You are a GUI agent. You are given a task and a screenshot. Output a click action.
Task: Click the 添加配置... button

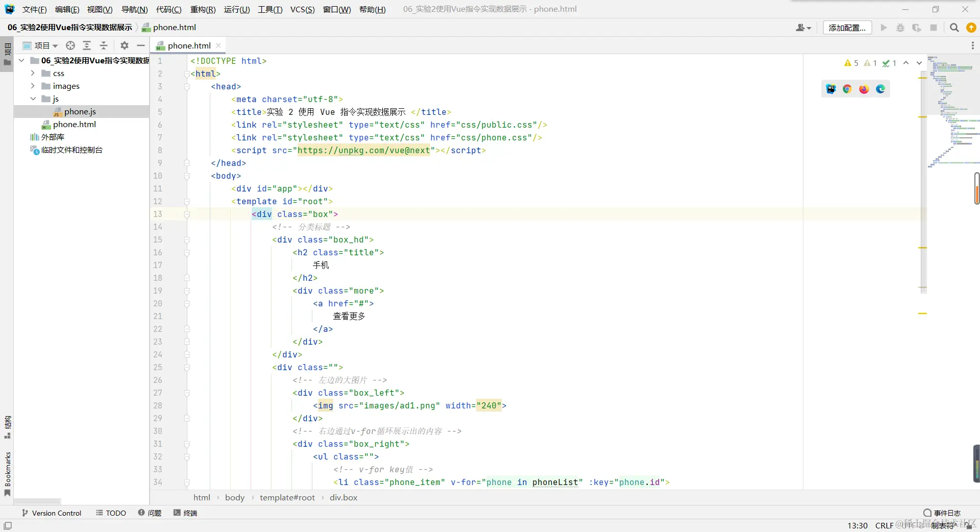coord(847,28)
